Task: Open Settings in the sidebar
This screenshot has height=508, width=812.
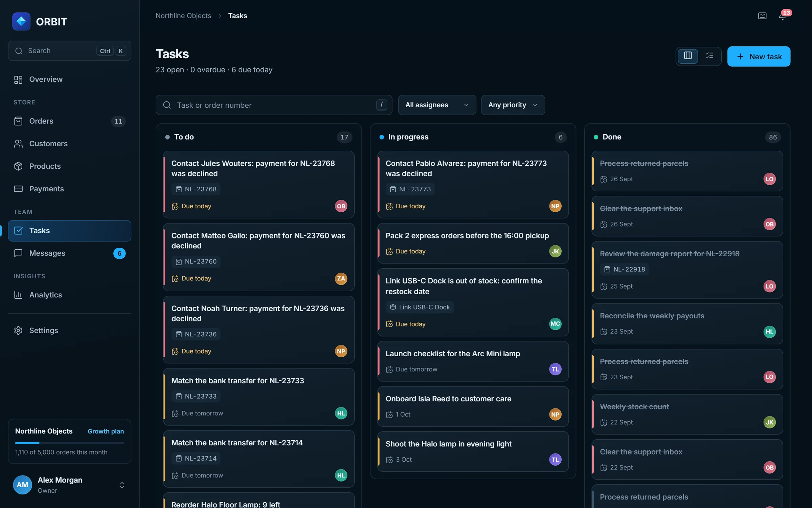Action: point(69,331)
